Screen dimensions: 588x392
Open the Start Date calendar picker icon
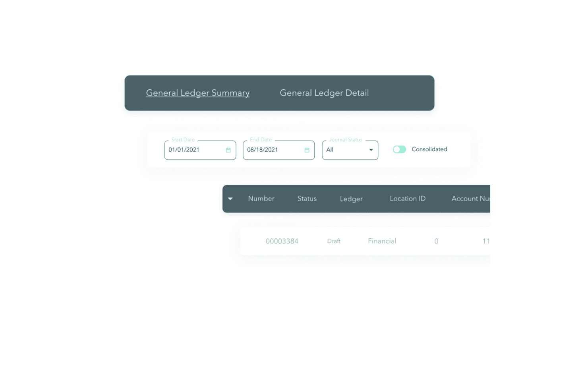(228, 150)
